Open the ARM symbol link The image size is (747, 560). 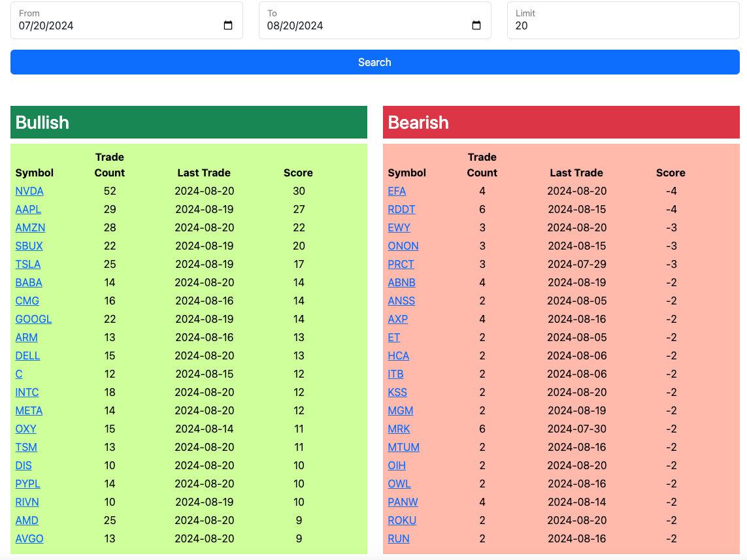[26, 338]
